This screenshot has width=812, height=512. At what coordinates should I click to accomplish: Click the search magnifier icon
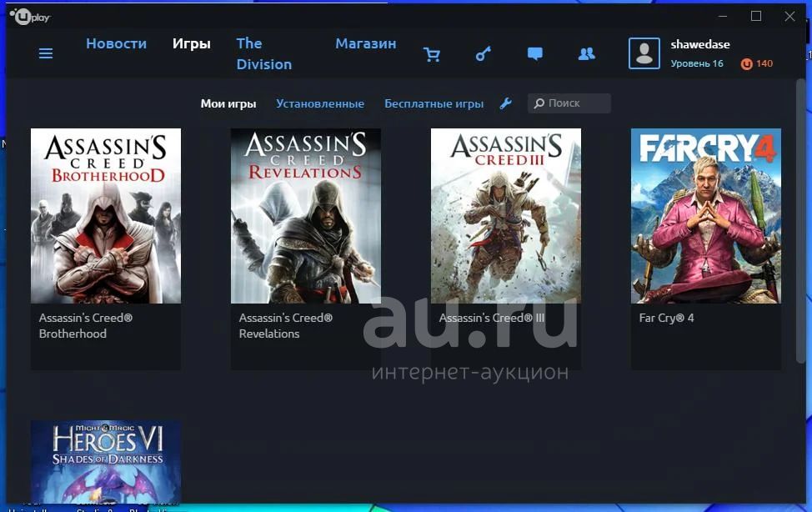(x=539, y=103)
